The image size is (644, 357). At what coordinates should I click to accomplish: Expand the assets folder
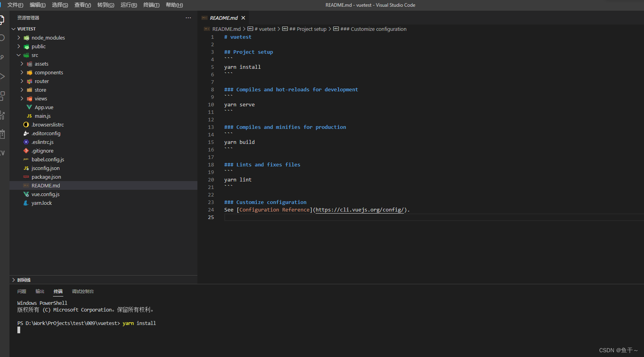tap(22, 64)
